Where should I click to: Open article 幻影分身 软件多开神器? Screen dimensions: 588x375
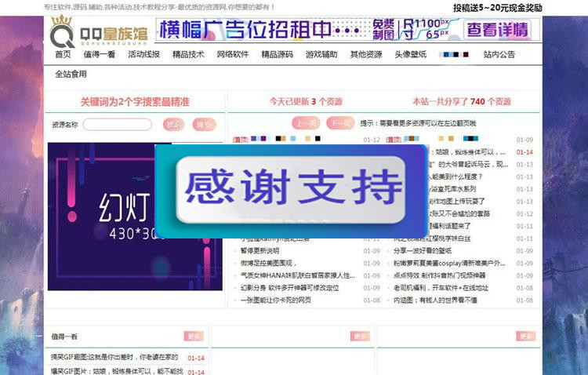(x=289, y=288)
